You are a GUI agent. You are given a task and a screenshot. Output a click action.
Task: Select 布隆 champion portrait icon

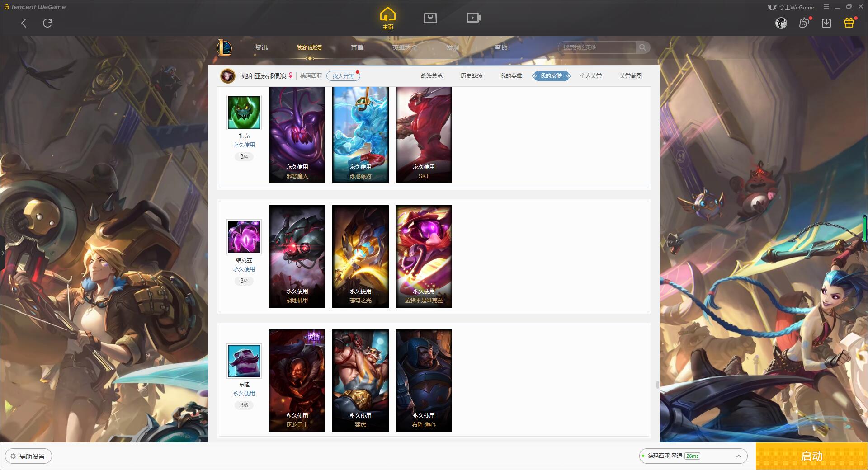click(244, 361)
